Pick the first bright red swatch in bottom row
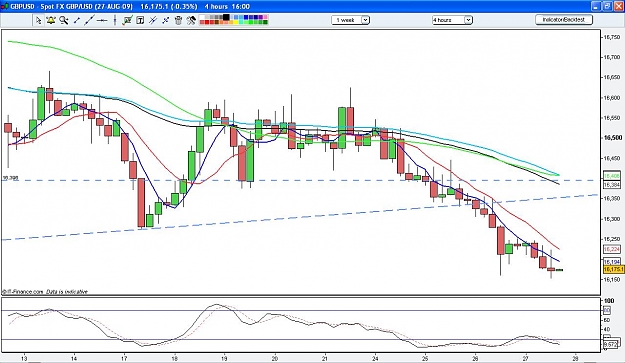The width and height of the screenshot is (625, 363). coord(207,22)
